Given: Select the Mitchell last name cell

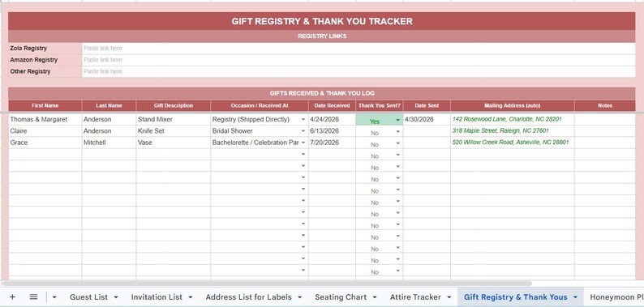Looking at the screenshot, I should (109, 143).
